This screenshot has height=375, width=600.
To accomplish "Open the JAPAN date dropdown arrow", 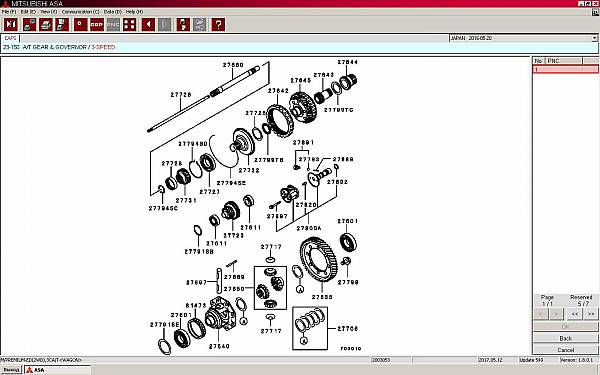I will pos(594,38).
